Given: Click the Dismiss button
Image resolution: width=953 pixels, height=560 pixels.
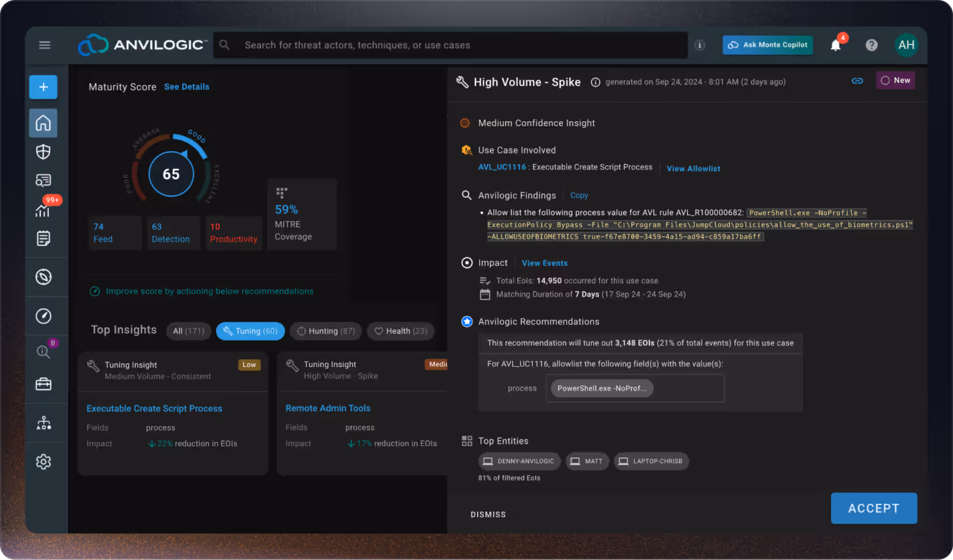Looking at the screenshot, I should [488, 514].
